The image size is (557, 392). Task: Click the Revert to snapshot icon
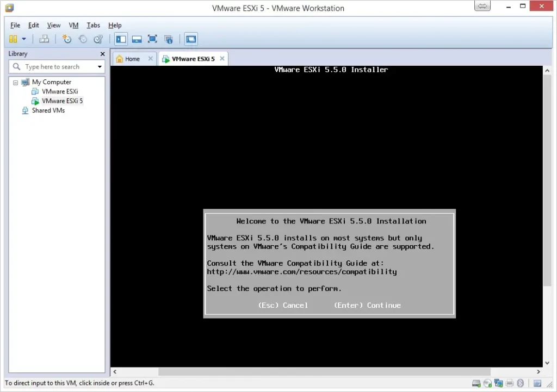[83, 39]
